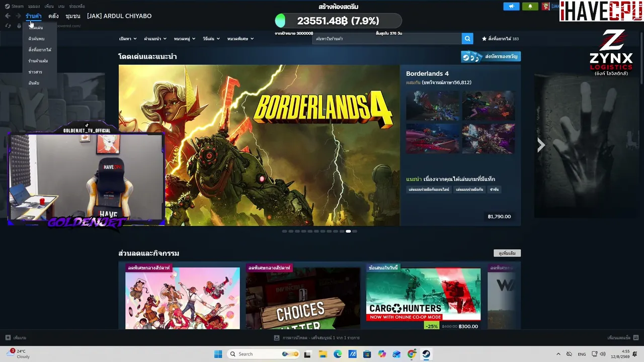The width and height of the screenshot is (644, 362).
Task: Expand the หมวดพิเศษ store dropdown
Action: point(240,39)
